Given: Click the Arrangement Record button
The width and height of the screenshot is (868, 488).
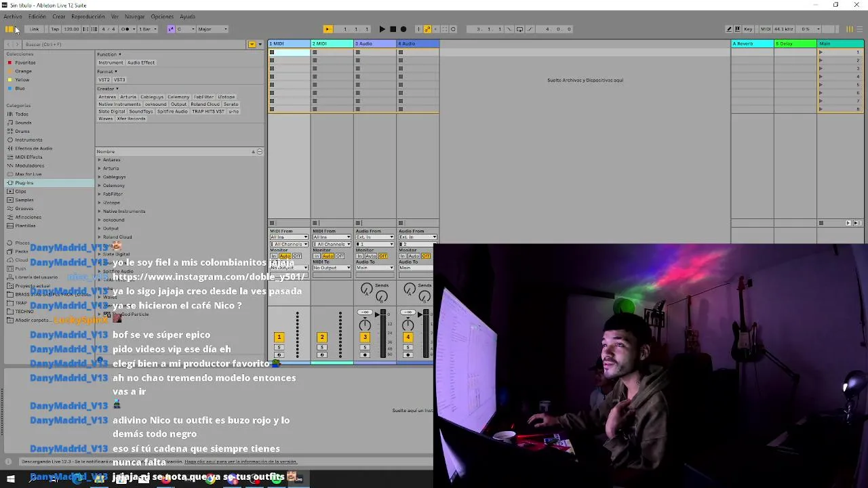Looking at the screenshot, I should [x=403, y=29].
